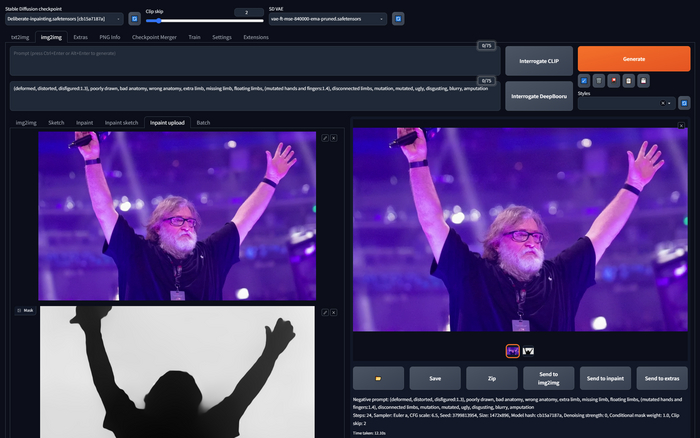
Task: Click the Interrogate DeepBooru button
Action: pyautogui.click(x=539, y=96)
